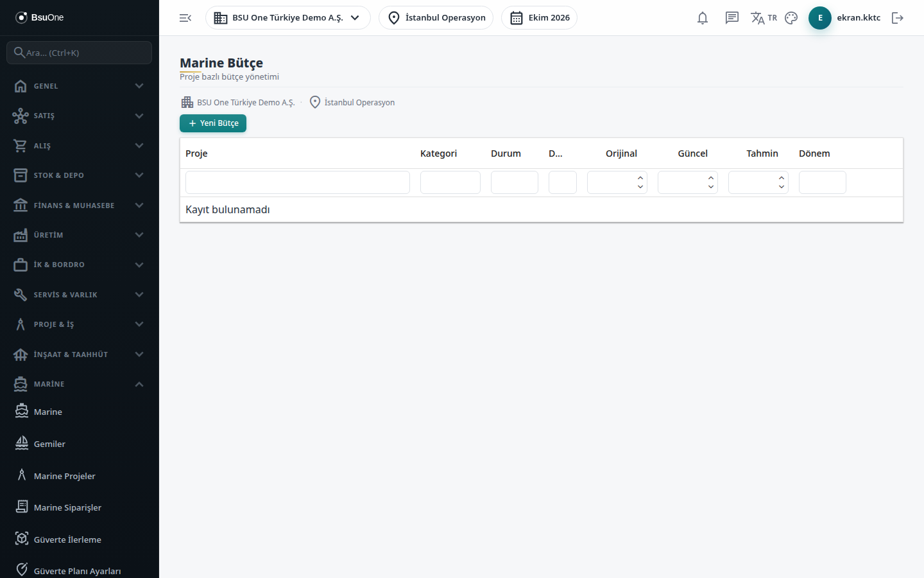Collapse the sidebar menu icon
This screenshot has height=578, width=924.
point(185,18)
